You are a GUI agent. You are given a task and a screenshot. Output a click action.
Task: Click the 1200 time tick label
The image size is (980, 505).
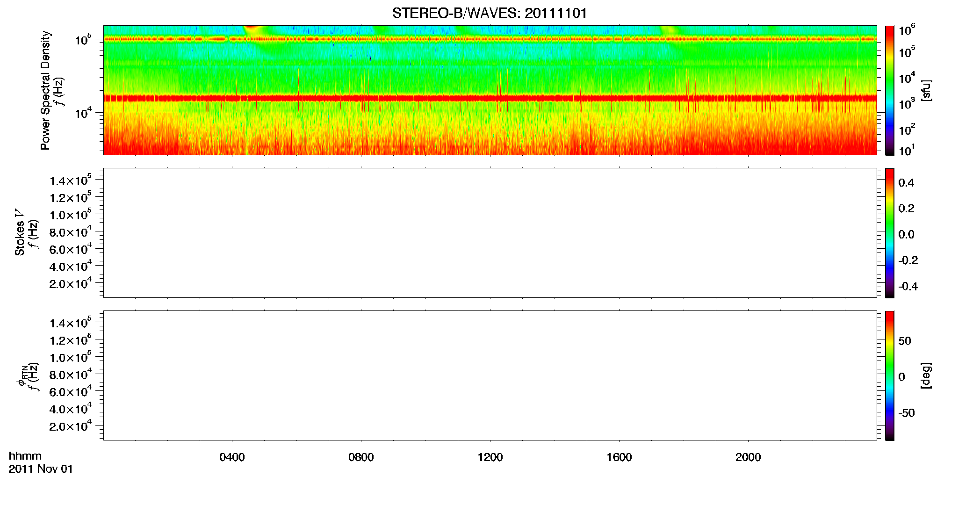[490, 457]
